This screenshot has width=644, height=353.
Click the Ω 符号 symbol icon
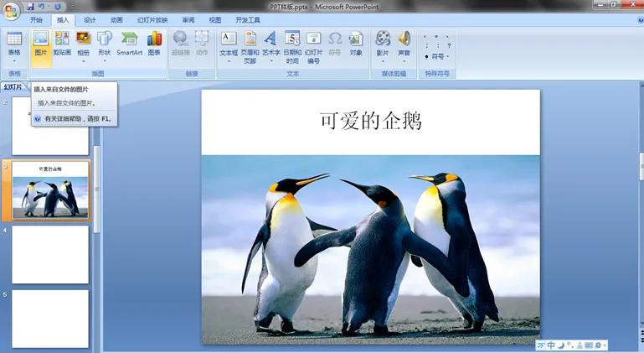(335, 39)
